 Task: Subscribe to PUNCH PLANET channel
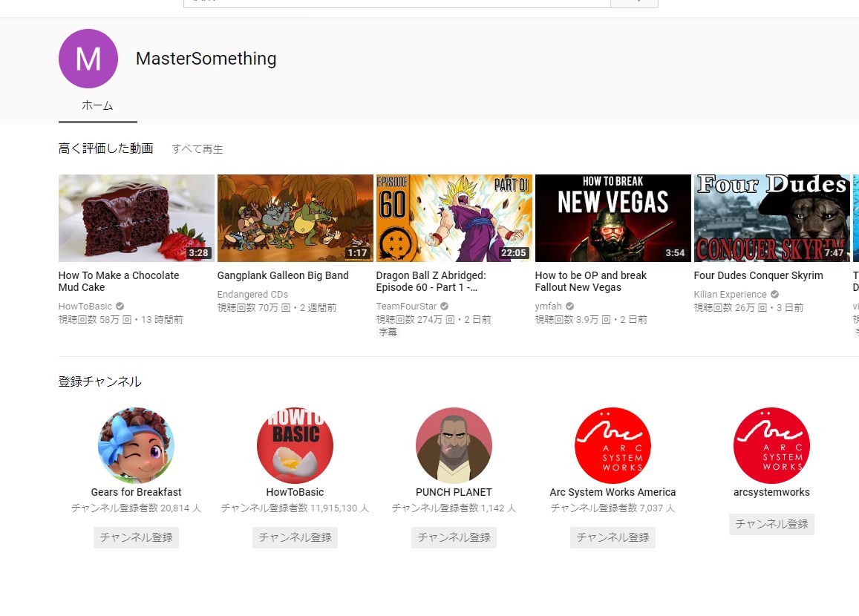[454, 537]
